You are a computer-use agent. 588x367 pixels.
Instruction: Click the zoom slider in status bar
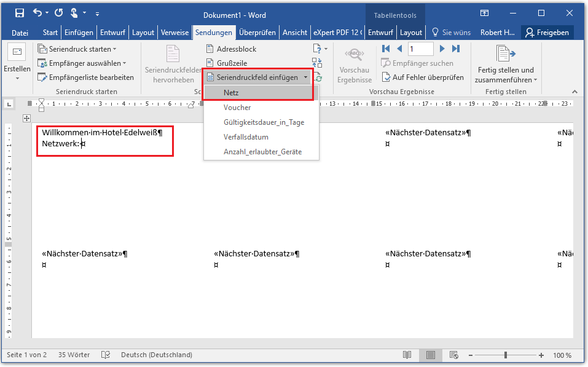(x=506, y=355)
